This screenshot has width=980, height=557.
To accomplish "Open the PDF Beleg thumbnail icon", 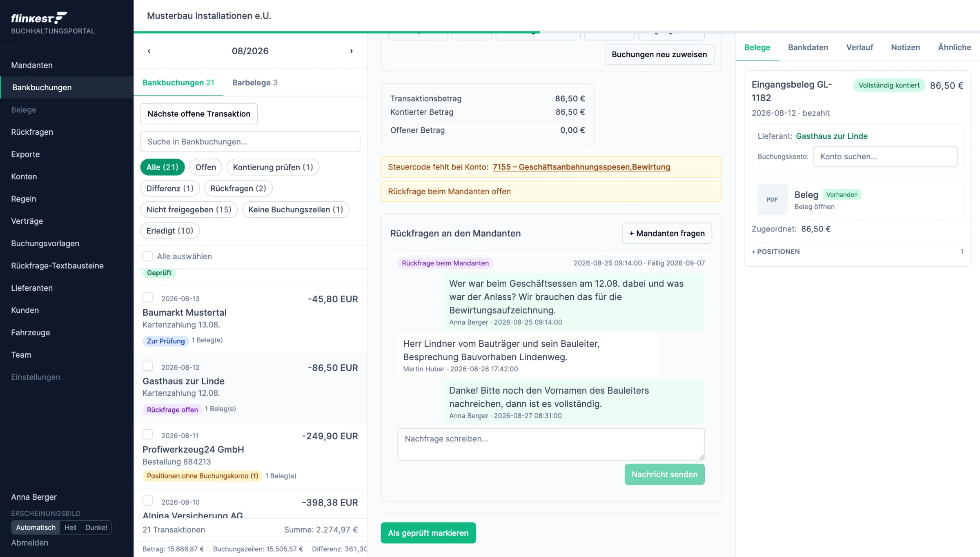I will [772, 199].
